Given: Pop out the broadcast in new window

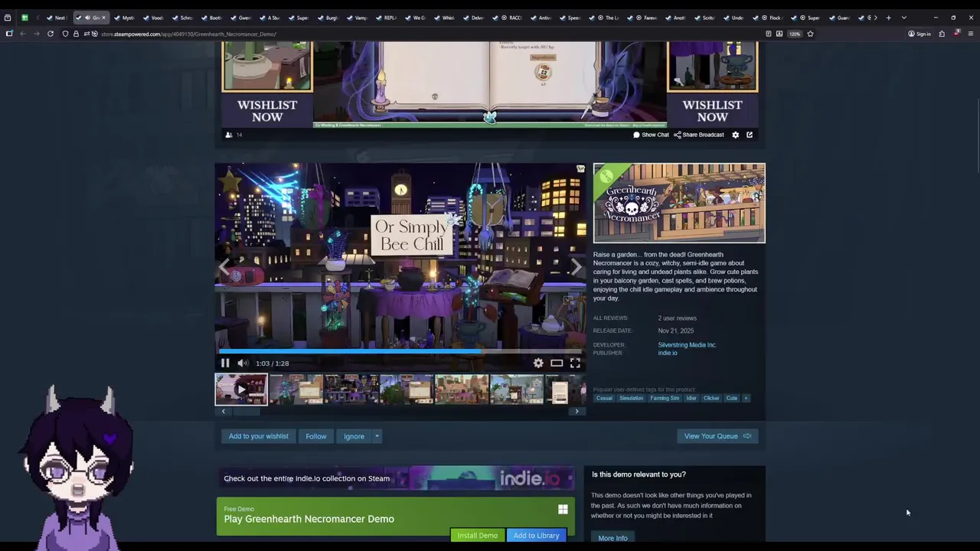Looking at the screenshot, I should point(750,135).
